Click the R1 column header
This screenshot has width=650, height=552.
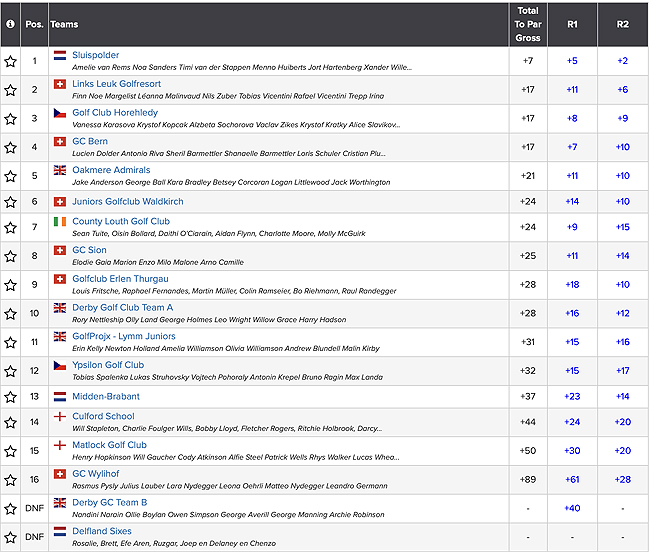tap(572, 24)
